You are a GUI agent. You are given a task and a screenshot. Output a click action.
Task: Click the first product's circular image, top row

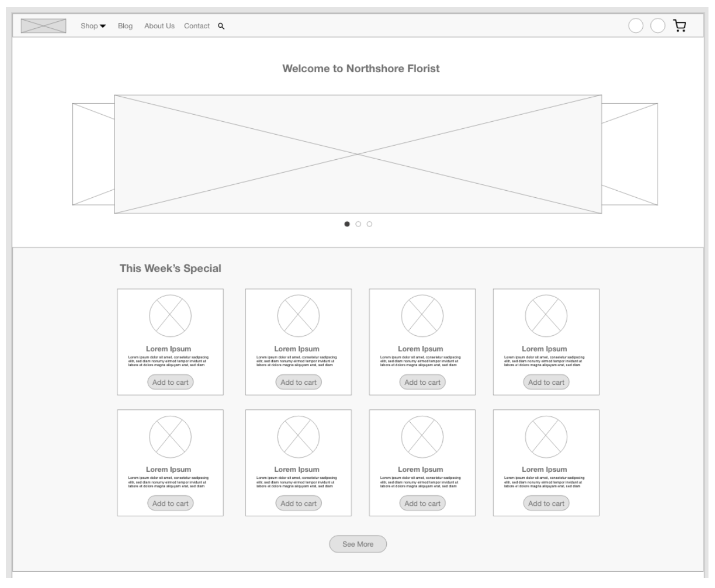(x=170, y=316)
